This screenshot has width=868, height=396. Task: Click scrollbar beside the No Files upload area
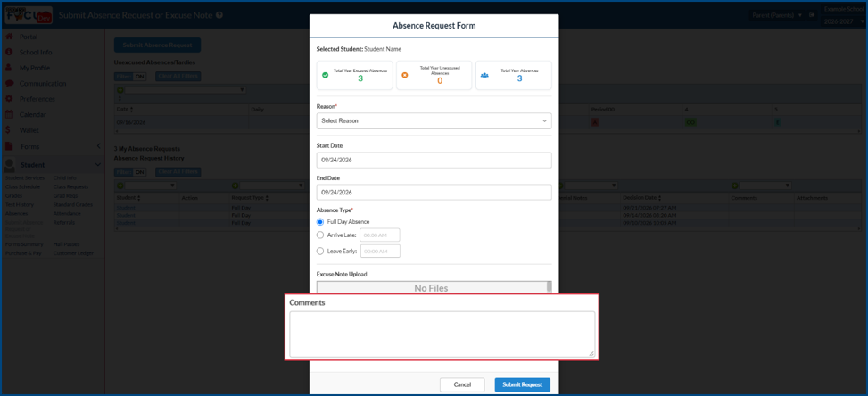pos(550,287)
